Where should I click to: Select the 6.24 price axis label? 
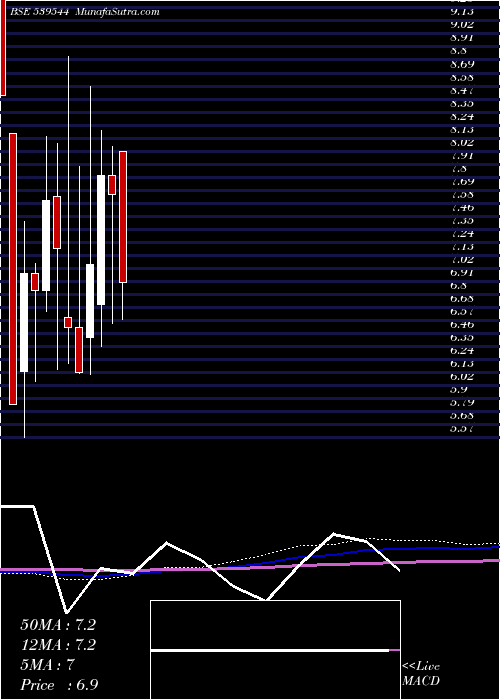tap(462, 350)
